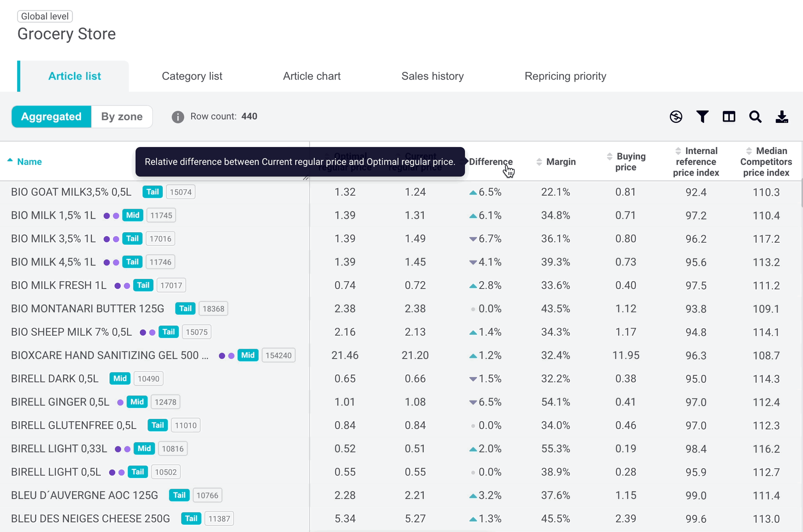This screenshot has width=803, height=532.
Task: Click Tail tag on BIO MILK 4,5% row
Action: pos(132,262)
